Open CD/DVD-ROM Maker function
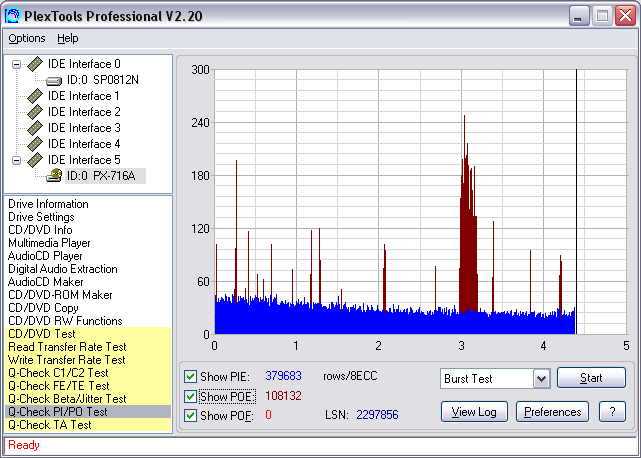This screenshot has height=458, width=641. [60, 295]
